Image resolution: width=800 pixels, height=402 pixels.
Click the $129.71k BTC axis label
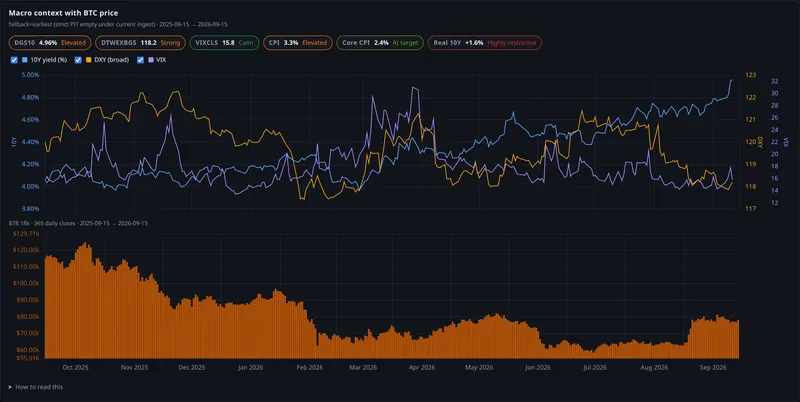coord(27,234)
